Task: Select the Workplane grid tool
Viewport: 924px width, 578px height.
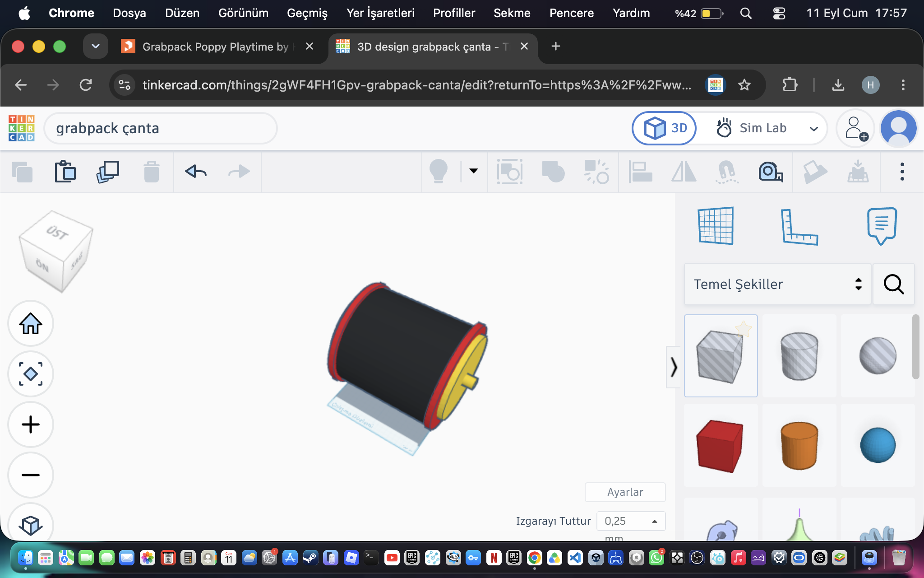Action: pyautogui.click(x=716, y=226)
